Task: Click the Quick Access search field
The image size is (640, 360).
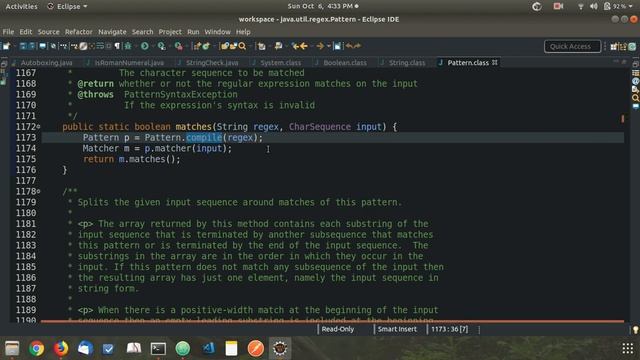Action: coord(572,46)
